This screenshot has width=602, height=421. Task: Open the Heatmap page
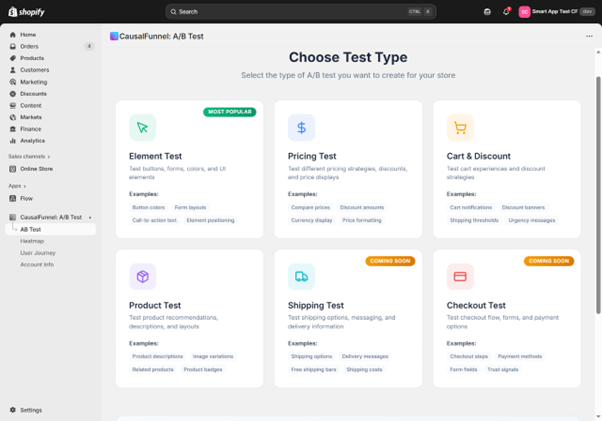(x=32, y=241)
